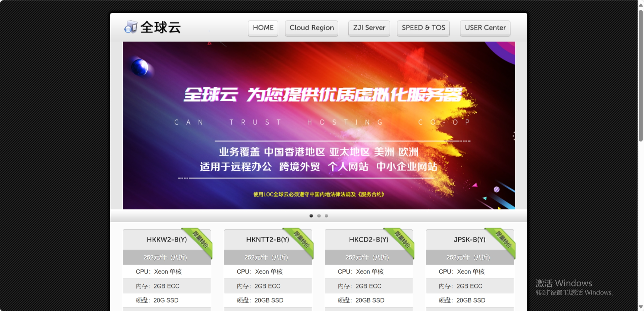Open the ZJI Server page
Viewport: 644px width, 311px height.
(x=369, y=28)
